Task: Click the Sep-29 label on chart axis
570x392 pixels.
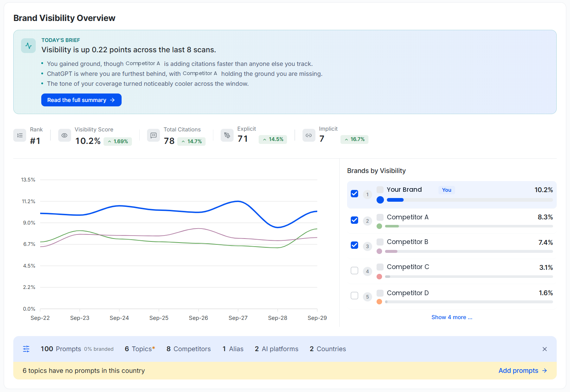Action: pyautogui.click(x=317, y=318)
